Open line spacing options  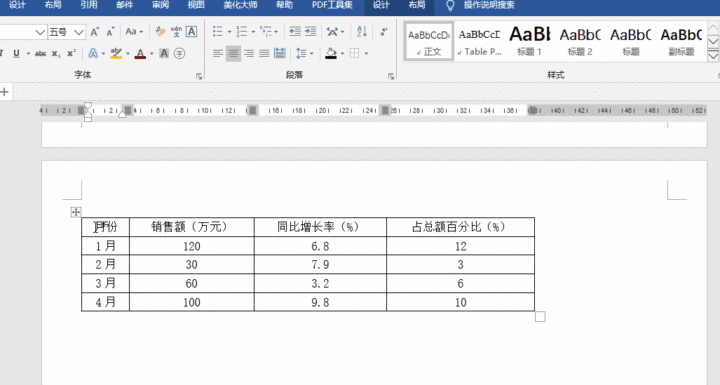301,53
